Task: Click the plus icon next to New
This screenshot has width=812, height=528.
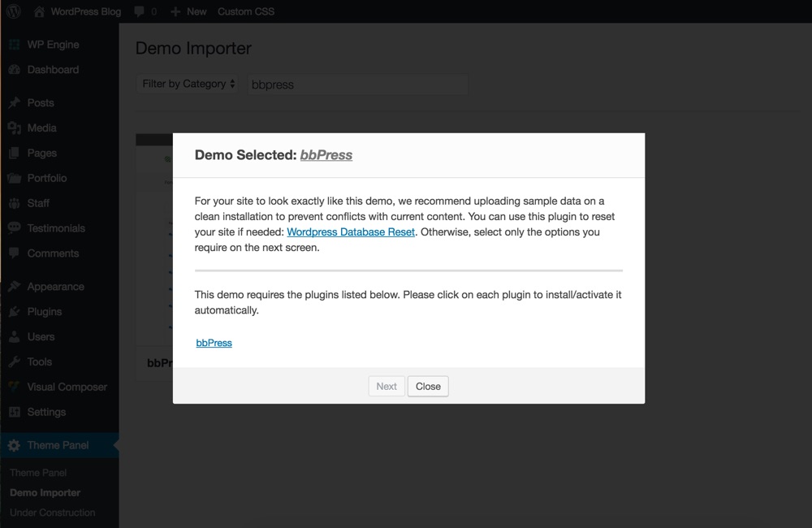Action: click(x=175, y=11)
